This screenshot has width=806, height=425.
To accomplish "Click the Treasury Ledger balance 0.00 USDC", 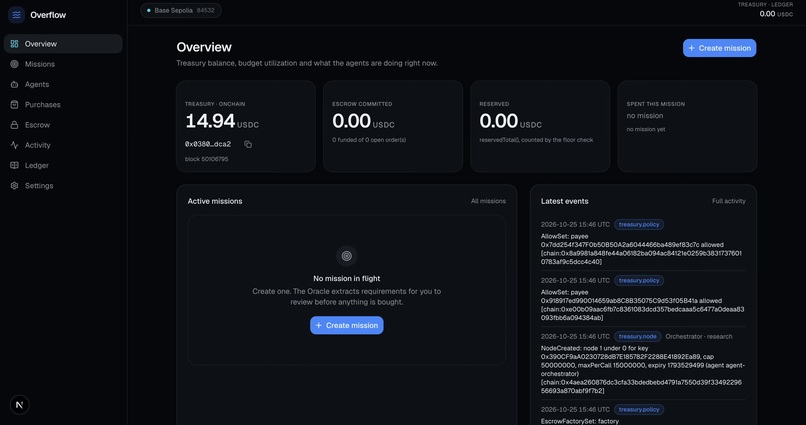I will [776, 14].
